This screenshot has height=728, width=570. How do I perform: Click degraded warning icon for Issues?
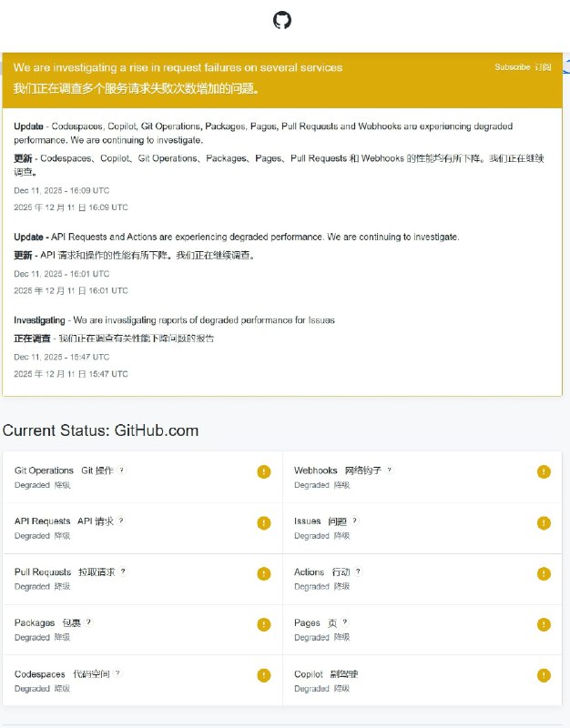[544, 522]
